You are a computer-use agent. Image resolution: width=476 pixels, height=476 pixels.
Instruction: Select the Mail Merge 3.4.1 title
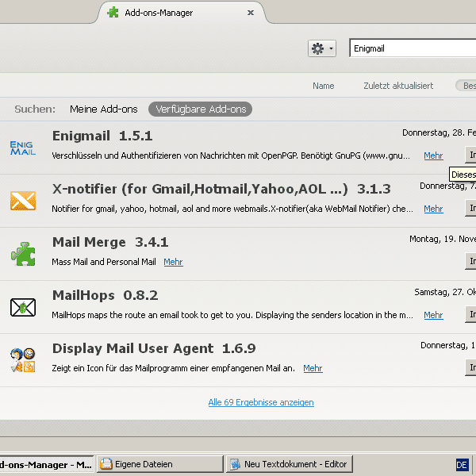pos(110,242)
